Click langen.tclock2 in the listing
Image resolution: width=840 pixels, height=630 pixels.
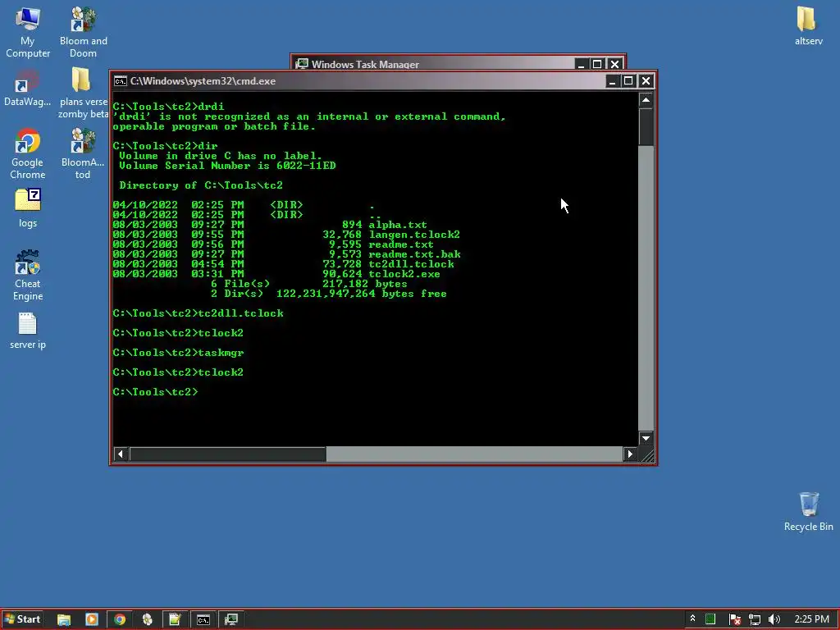pyautogui.click(x=414, y=235)
